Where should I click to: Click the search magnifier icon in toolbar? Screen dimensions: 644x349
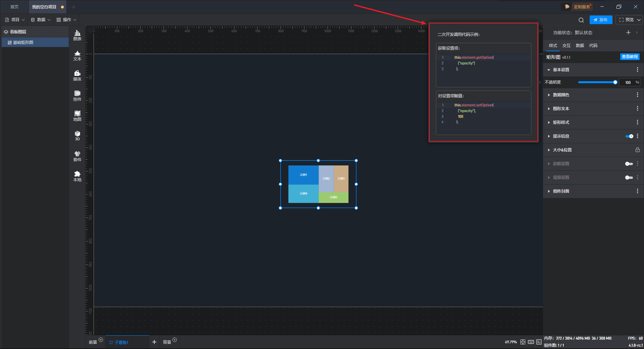(581, 20)
